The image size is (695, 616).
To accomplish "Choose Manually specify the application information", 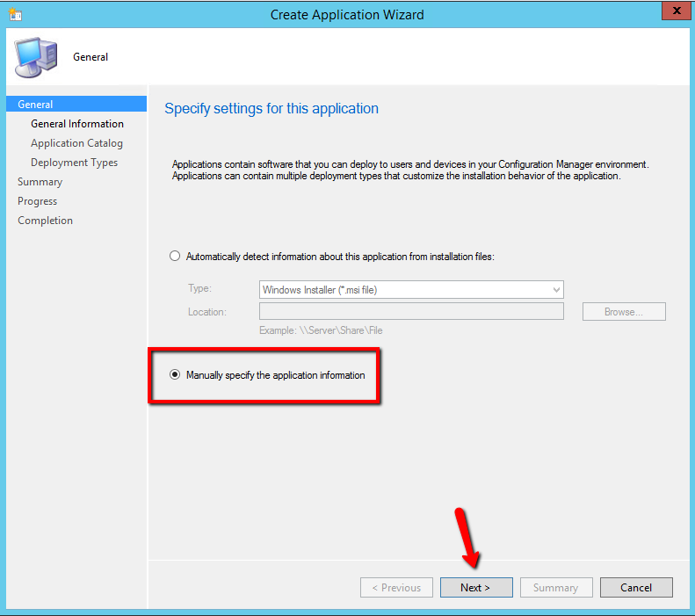I will pos(174,375).
